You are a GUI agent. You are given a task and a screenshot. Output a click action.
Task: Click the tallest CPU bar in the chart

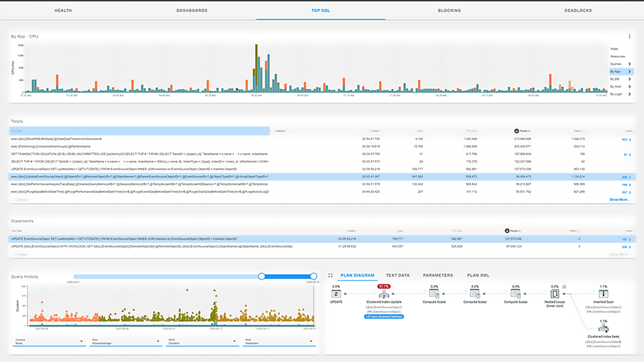tap(256, 68)
